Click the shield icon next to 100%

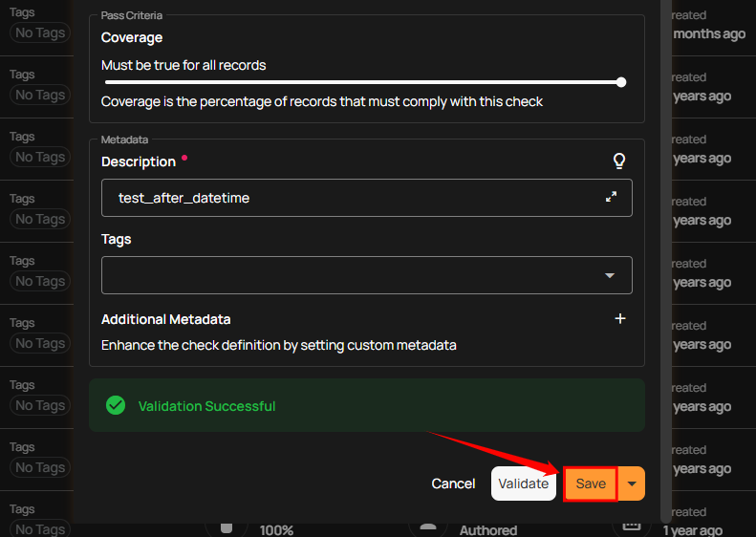pyautogui.click(x=227, y=528)
